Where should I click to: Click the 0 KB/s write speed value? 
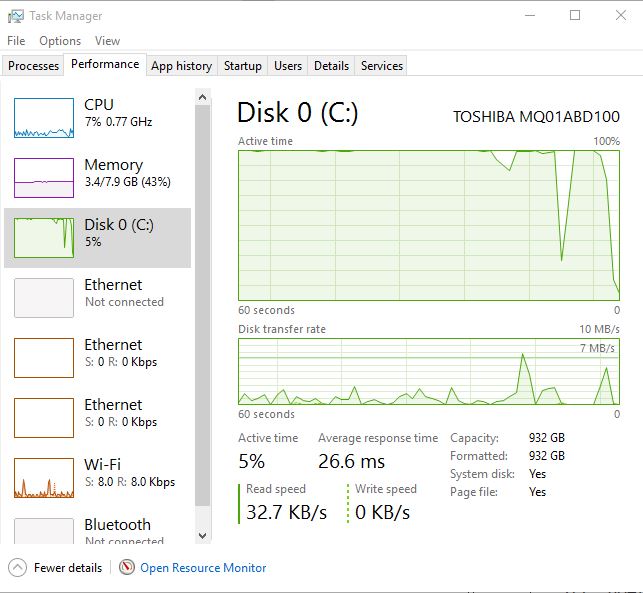(x=382, y=512)
